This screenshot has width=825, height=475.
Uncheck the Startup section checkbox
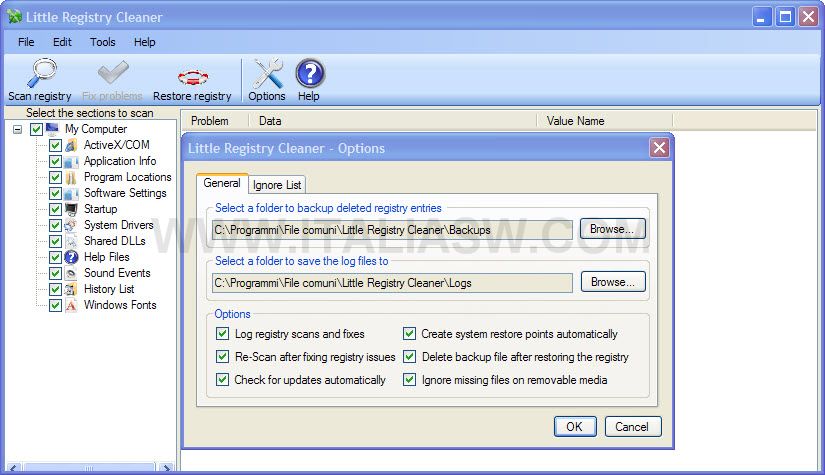[x=55, y=209]
